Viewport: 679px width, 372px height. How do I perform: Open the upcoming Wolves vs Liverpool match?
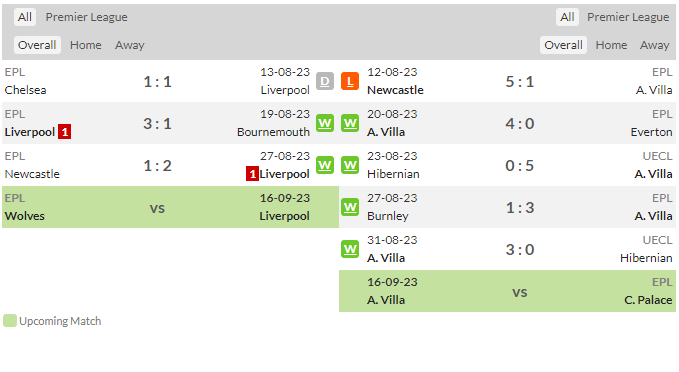tap(171, 207)
